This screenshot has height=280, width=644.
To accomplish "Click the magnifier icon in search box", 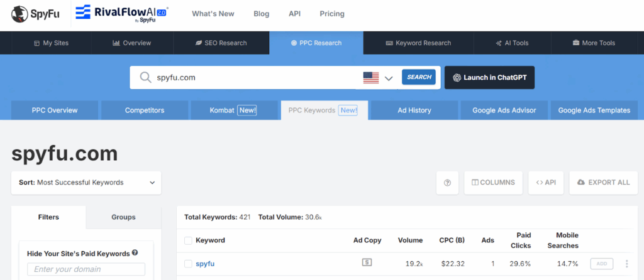I will [x=146, y=77].
